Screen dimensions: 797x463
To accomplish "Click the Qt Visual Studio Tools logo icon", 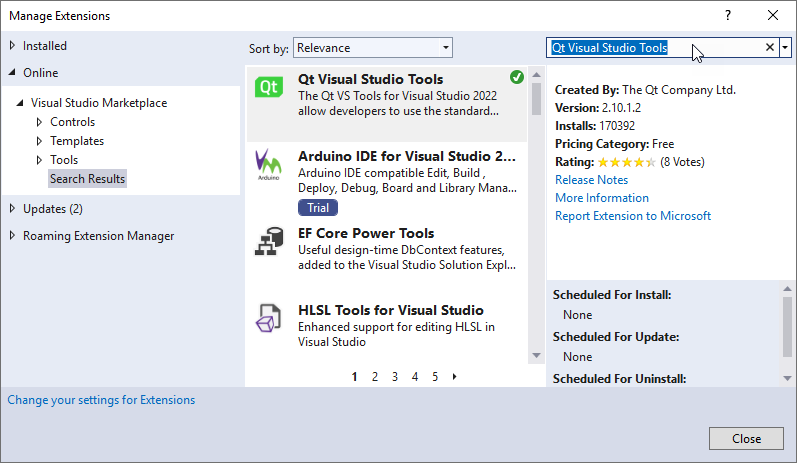I will tap(268, 87).
